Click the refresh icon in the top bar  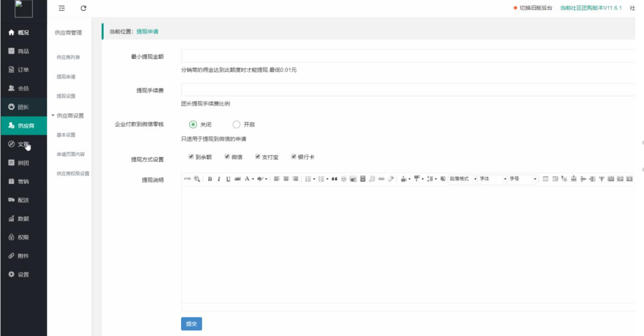(83, 8)
